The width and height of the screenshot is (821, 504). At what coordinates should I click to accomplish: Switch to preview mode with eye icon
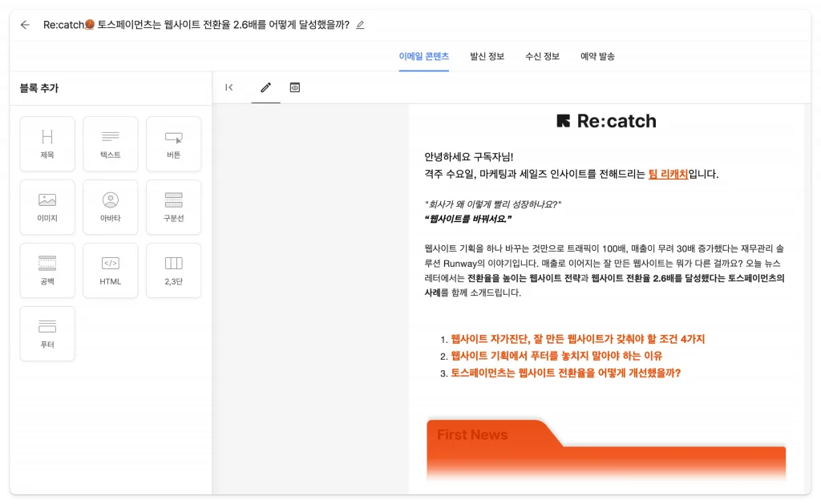[294, 87]
